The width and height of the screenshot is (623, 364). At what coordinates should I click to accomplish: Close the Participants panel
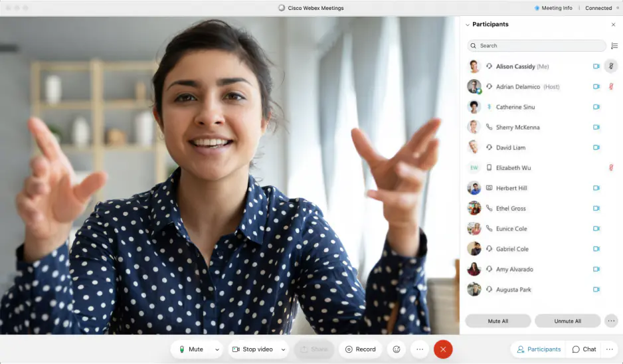(613, 25)
